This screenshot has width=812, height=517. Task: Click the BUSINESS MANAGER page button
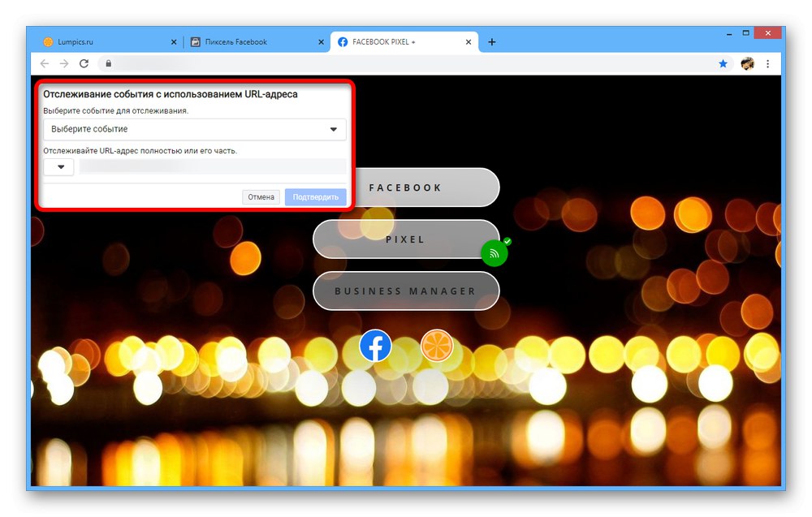pos(406,291)
